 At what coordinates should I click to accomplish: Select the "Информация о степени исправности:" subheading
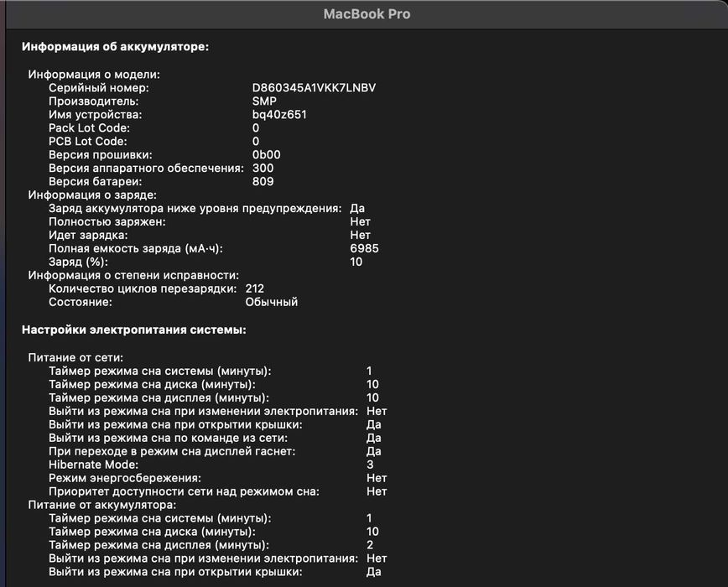(133, 275)
